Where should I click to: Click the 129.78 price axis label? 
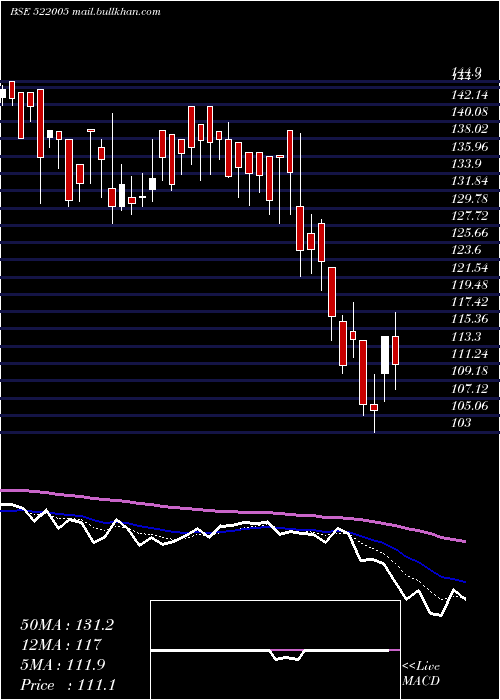pos(470,198)
